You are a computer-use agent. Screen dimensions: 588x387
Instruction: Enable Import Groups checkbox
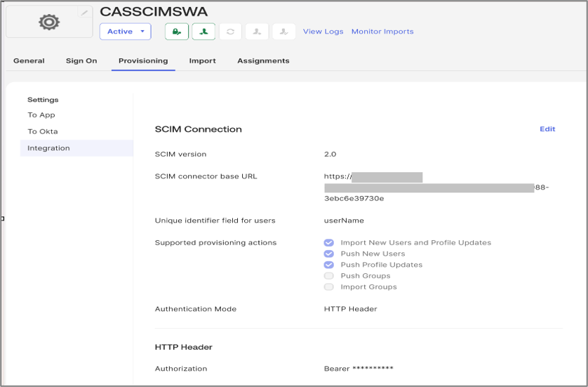pos(329,287)
